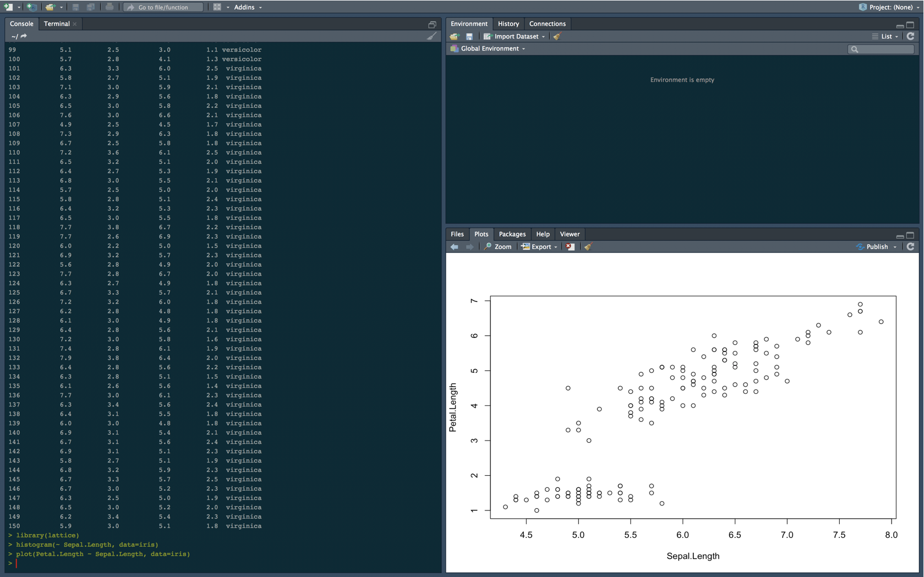Clear the console with the broom icon
The width and height of the screenshot is (924, 577).
click(x=432, y=36)
